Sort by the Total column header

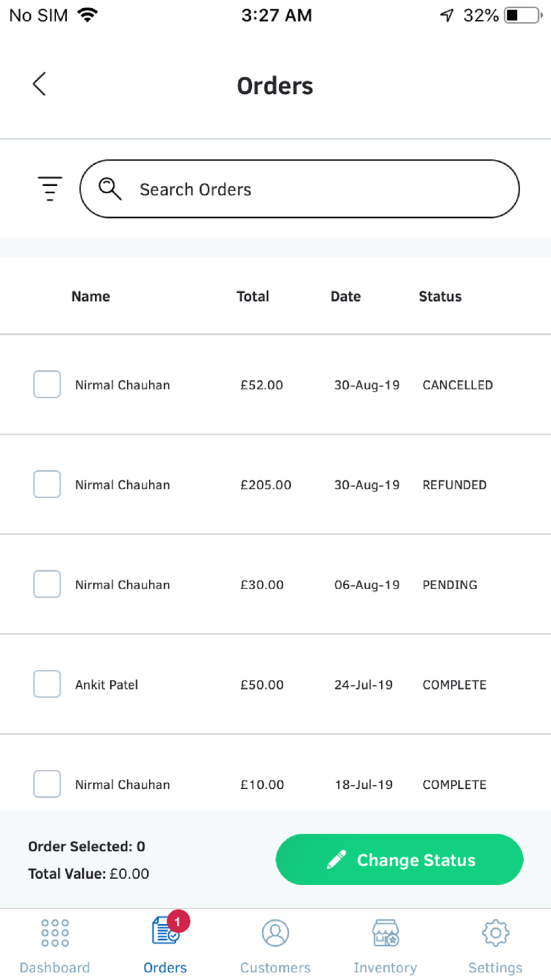point(253,297)
